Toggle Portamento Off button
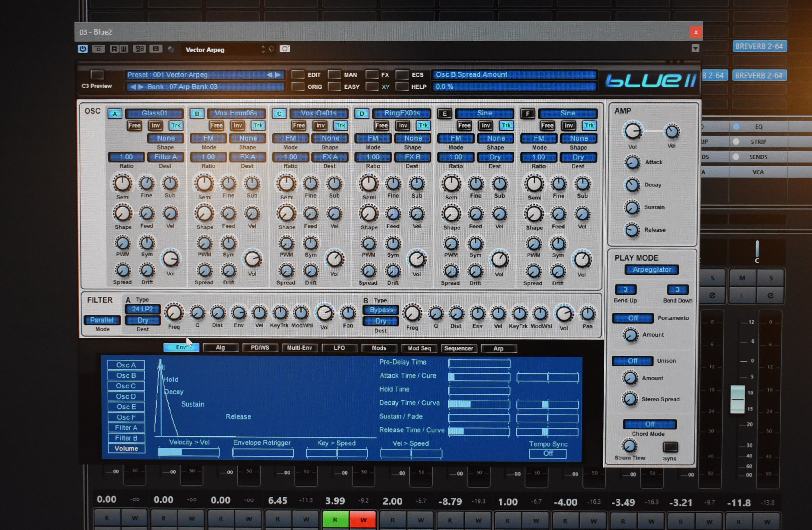 coord(633,318)
